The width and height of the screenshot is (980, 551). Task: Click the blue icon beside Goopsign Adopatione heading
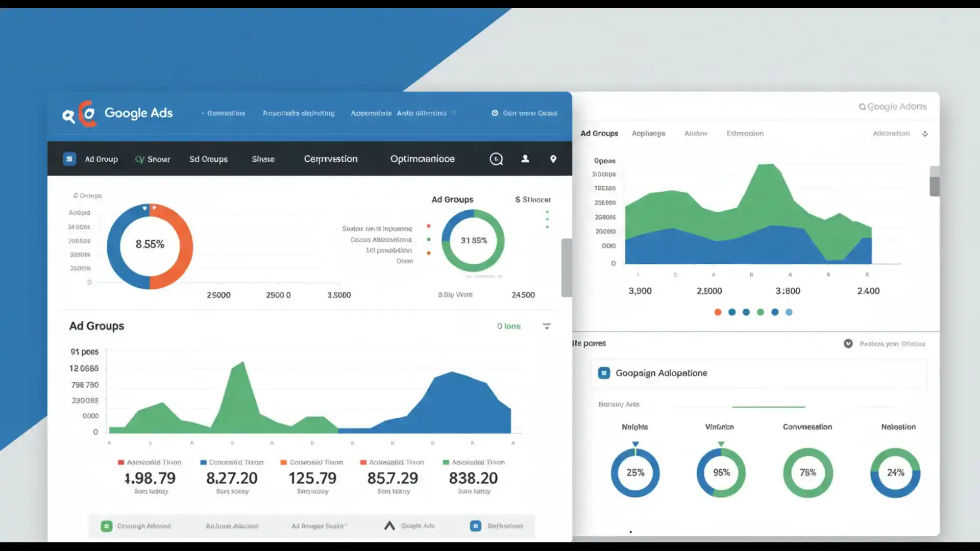click(604, 373)
